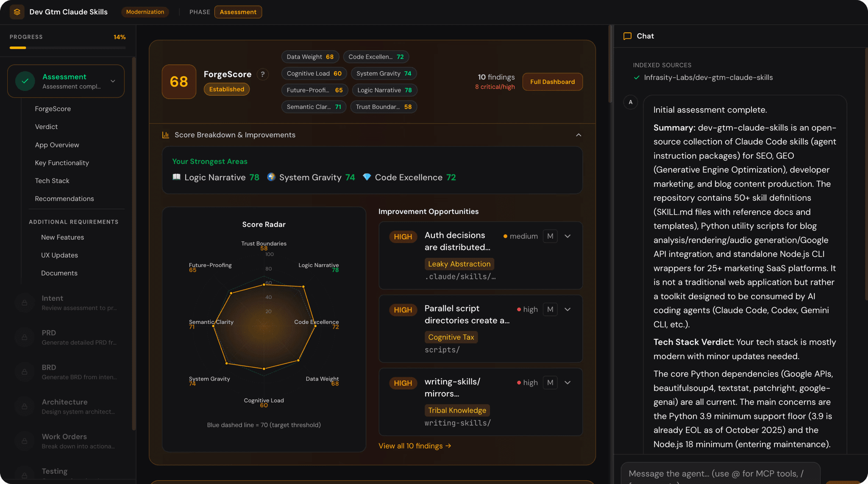
Task: Select Recommendations sidebar item
Action: point(64,199)
